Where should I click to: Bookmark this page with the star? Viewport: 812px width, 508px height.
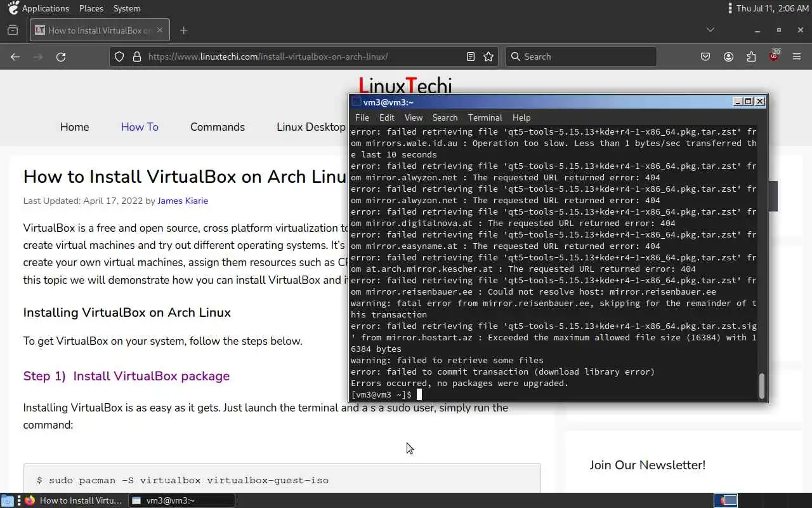point(488,57)
